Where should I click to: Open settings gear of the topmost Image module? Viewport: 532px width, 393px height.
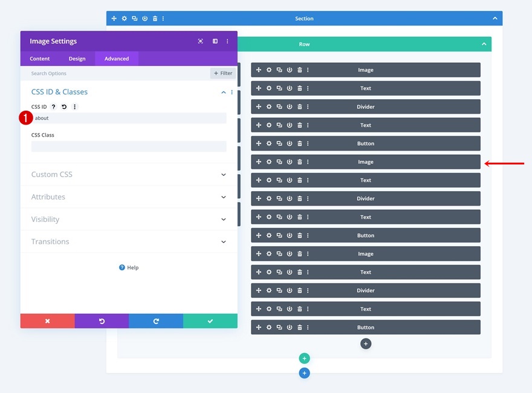click(x=268, y=70)
